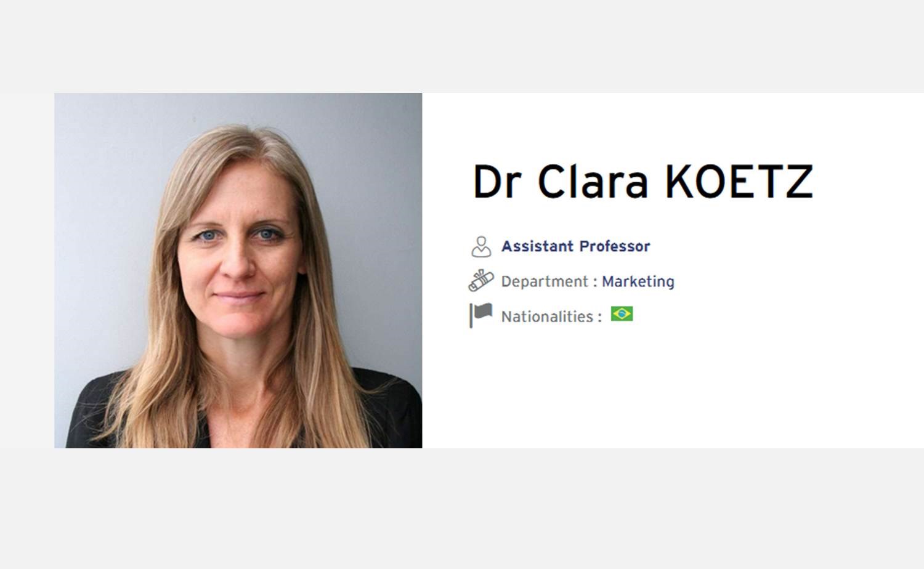Click the Dr title prefix

pyautogui.click(x=497, y=181)
